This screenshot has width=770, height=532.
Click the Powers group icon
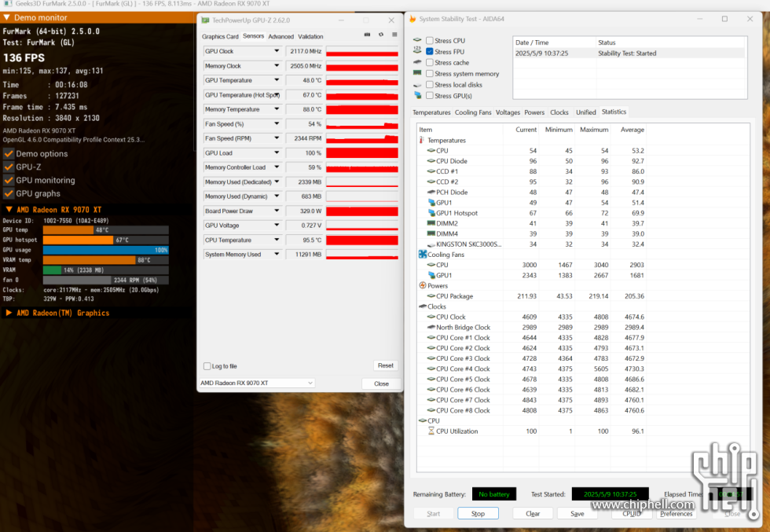click(423, 285)
